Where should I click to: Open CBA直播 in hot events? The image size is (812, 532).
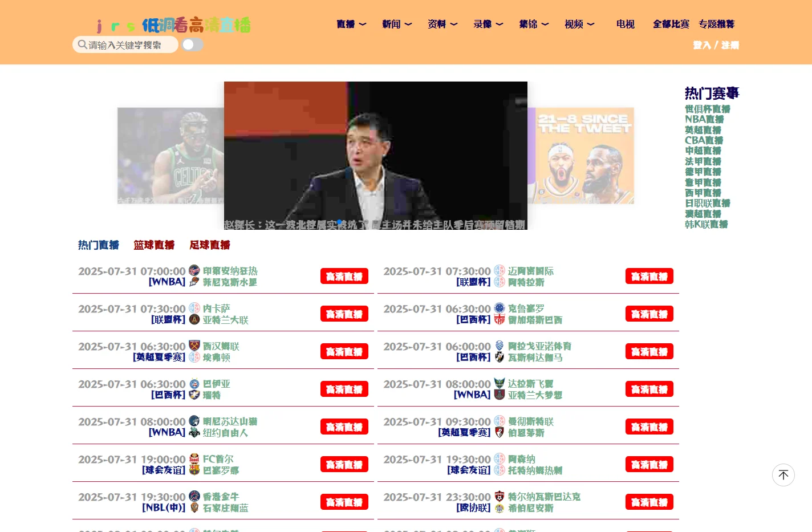[x=704, y=140]
